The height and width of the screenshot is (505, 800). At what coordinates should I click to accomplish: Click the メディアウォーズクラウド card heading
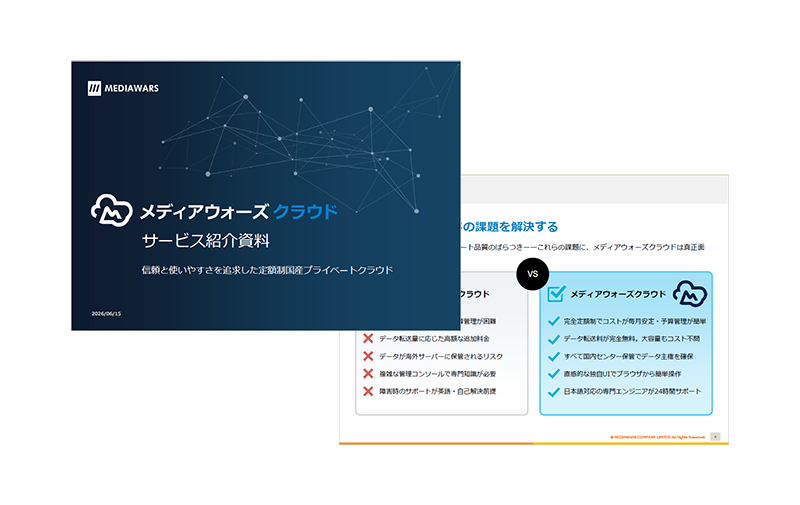[x=618, y=294]
